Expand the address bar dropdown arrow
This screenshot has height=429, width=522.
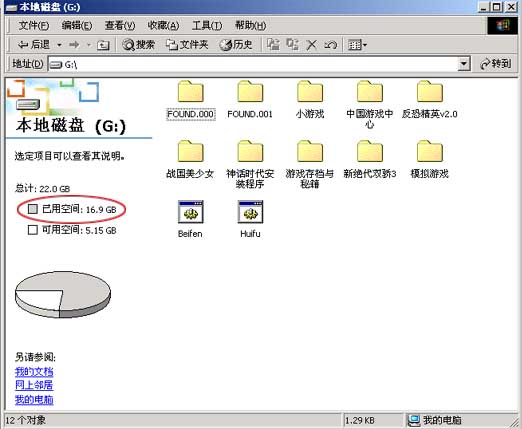pyautogui.click(x=464, y=64)
